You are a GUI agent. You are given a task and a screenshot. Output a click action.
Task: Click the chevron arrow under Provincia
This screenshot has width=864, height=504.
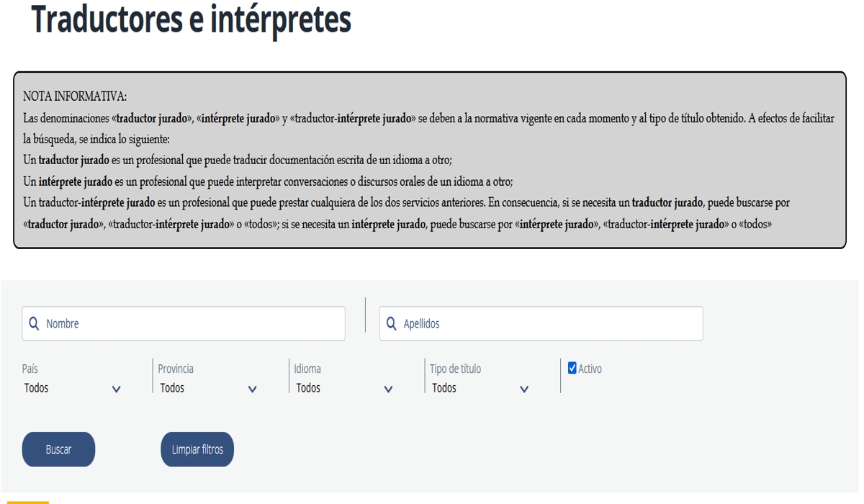click(x=253, y=390)
